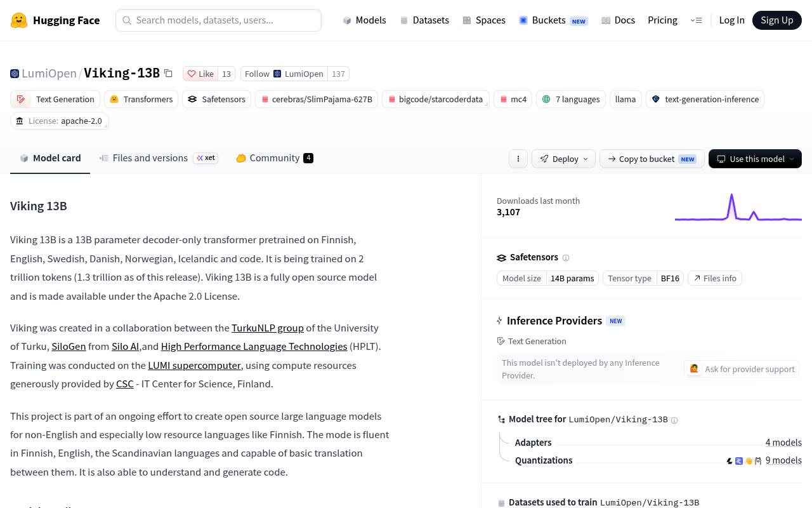Open the Silo AI link
The height and width of the screenshot is (508, 812).
[125, 346]
